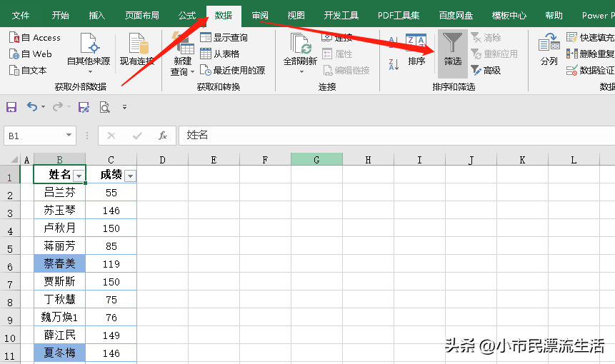615x364 pixels.
Task: Select cell containing 149
Action: click(x=111, y=335)
